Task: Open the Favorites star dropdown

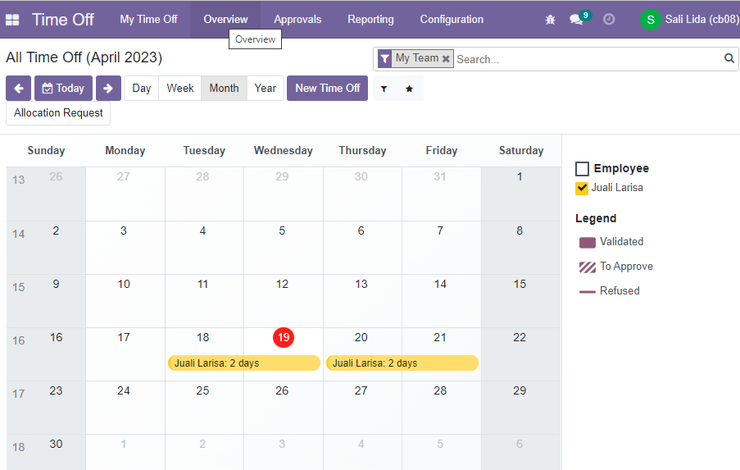Action: (409, 89)
